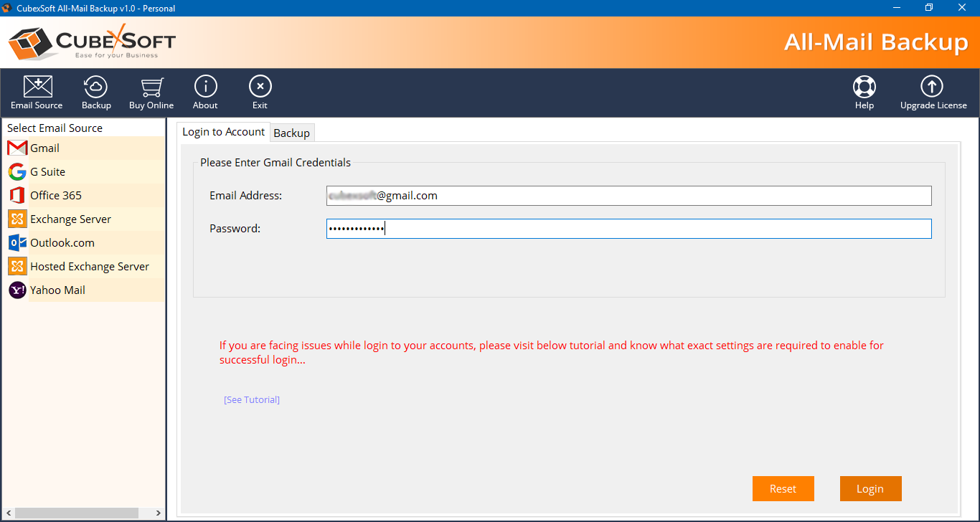Screen dimensions: 980x522
Task: Open the Backup toolbar icon
Action: [96, 87]
